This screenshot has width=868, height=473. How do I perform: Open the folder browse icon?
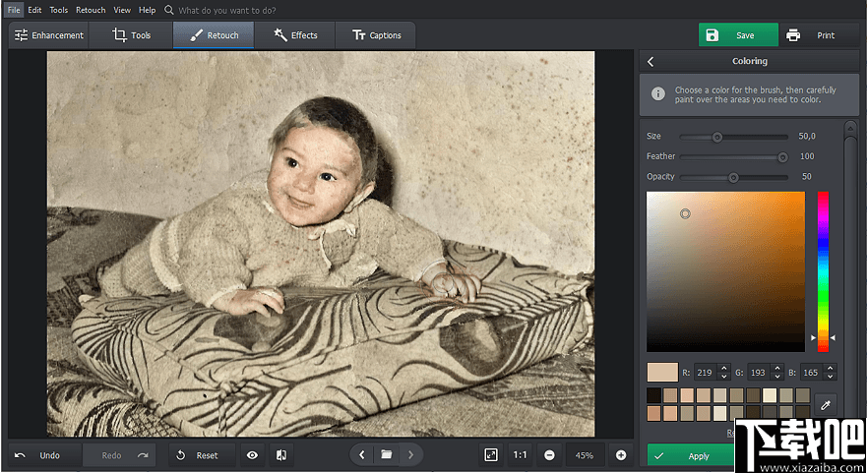387,455
